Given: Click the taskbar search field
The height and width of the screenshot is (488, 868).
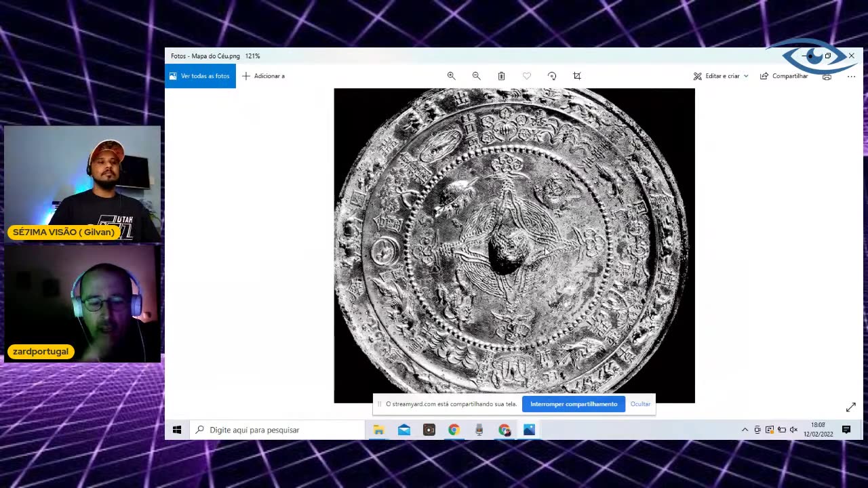Looking at the screenshot, I should [x=277, y=430].
